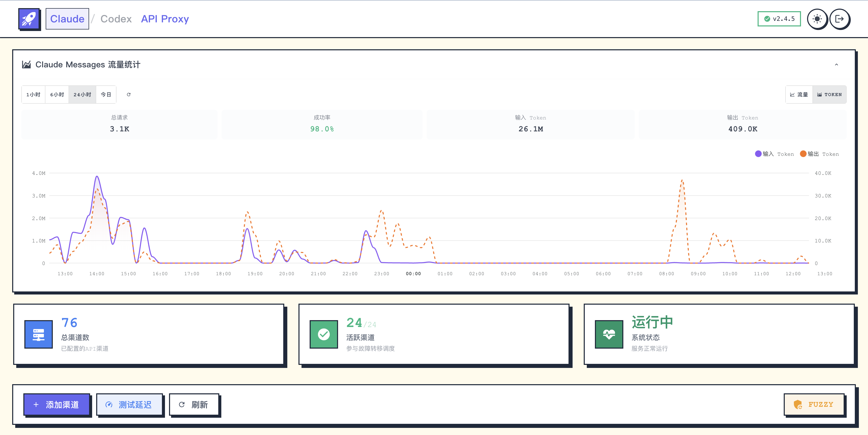Switch chart view to 流量
The image size is (868, 435).
[x=799, y=95]
